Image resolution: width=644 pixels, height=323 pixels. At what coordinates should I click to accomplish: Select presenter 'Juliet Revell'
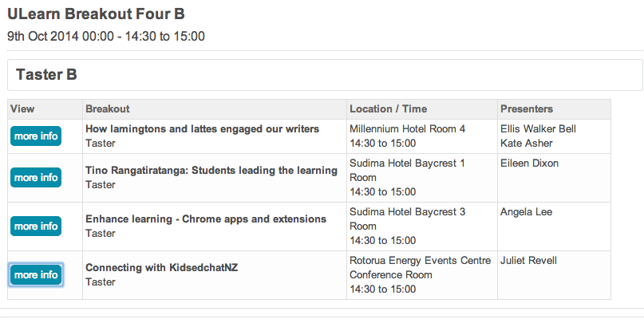(x=528, y=261)
